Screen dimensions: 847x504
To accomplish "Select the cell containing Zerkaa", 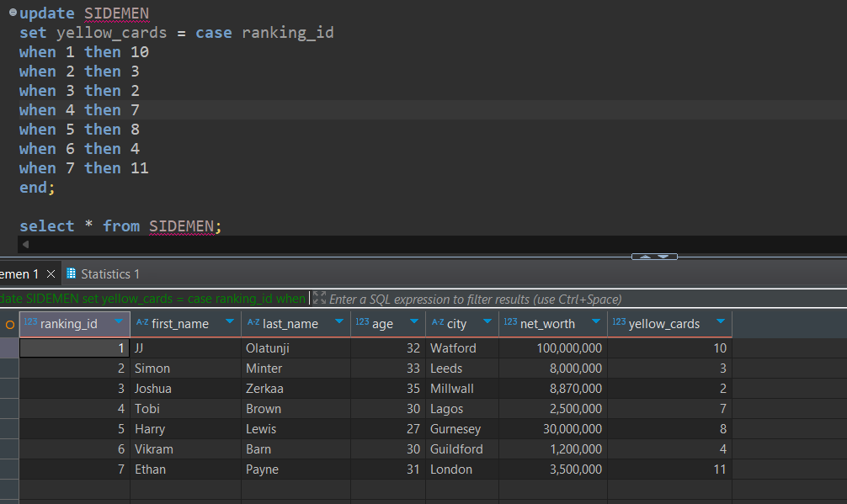I will click(296, 389).
